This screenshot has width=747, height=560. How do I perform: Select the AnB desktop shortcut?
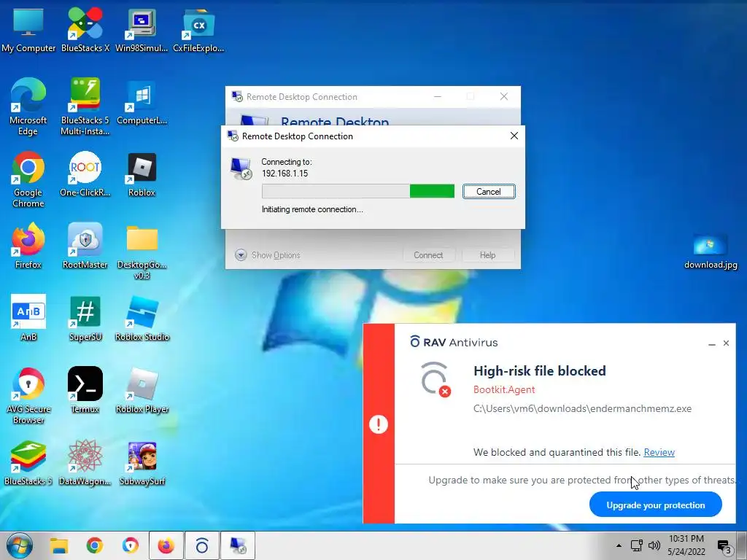pos(28,318)
